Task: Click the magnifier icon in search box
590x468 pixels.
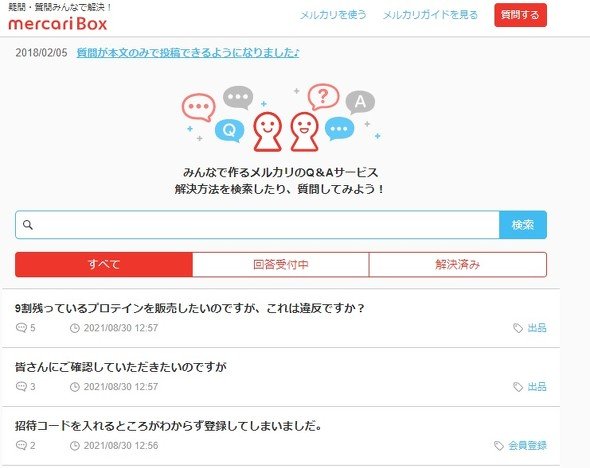Action: (28, 225)
